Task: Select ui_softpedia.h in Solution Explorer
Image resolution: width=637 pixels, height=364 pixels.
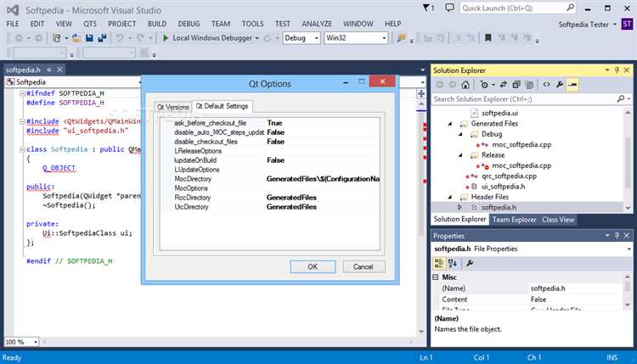Action: [503, 187]
